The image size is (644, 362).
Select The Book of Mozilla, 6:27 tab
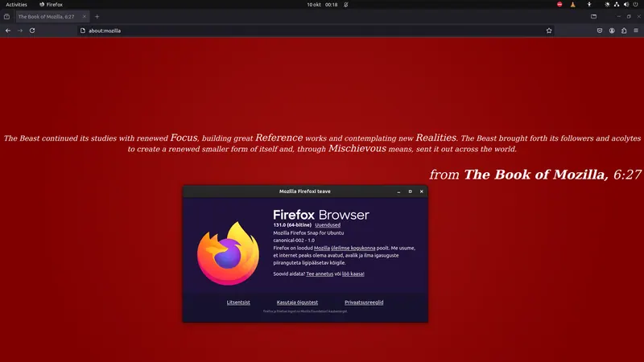point(52,17)
